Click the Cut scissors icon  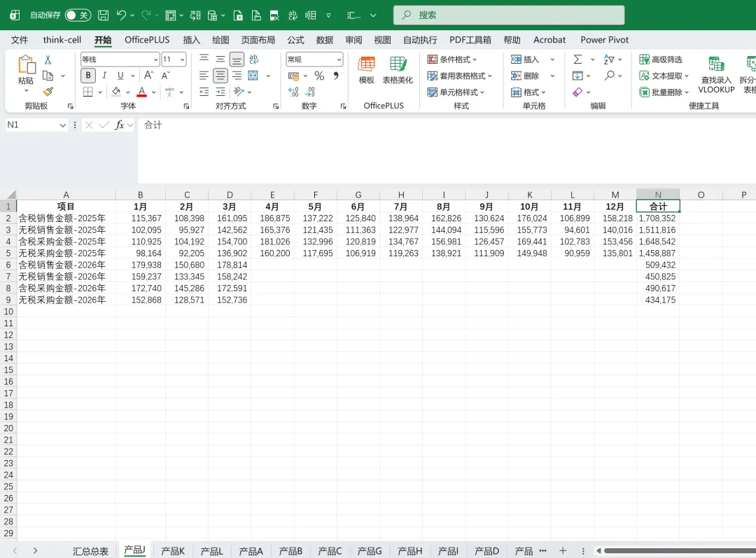click(x=48, y=60)
